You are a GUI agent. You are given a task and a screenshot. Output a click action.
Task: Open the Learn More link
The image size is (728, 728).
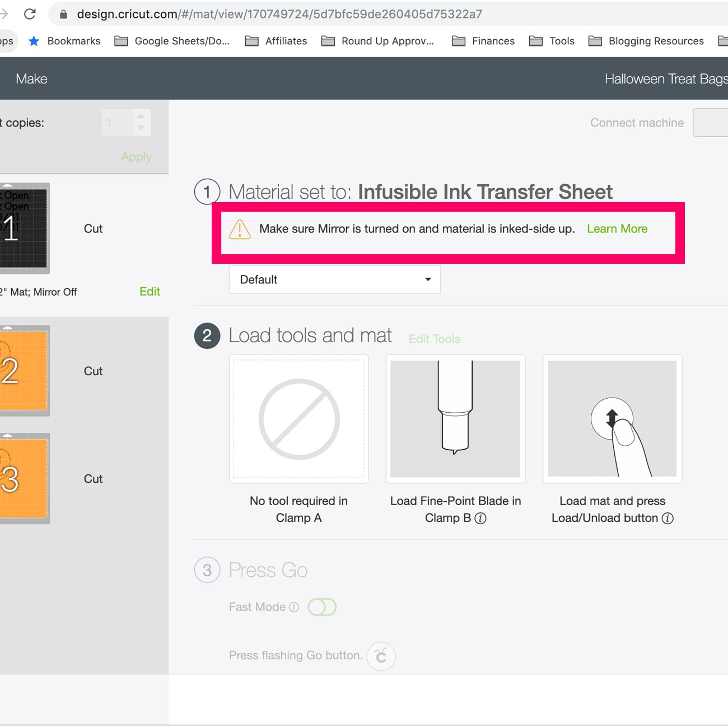(x=617, y=228)
